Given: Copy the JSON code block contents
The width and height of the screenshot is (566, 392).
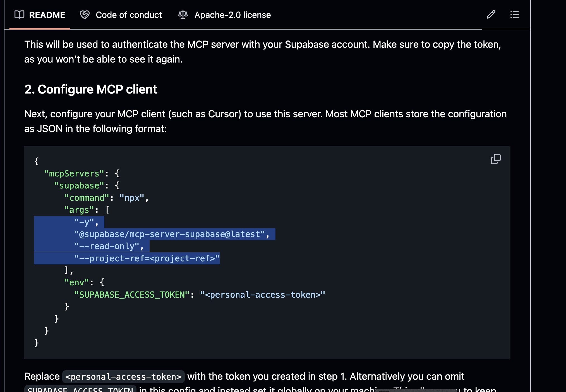Looking at the screenshot, I should click(496, 159).
